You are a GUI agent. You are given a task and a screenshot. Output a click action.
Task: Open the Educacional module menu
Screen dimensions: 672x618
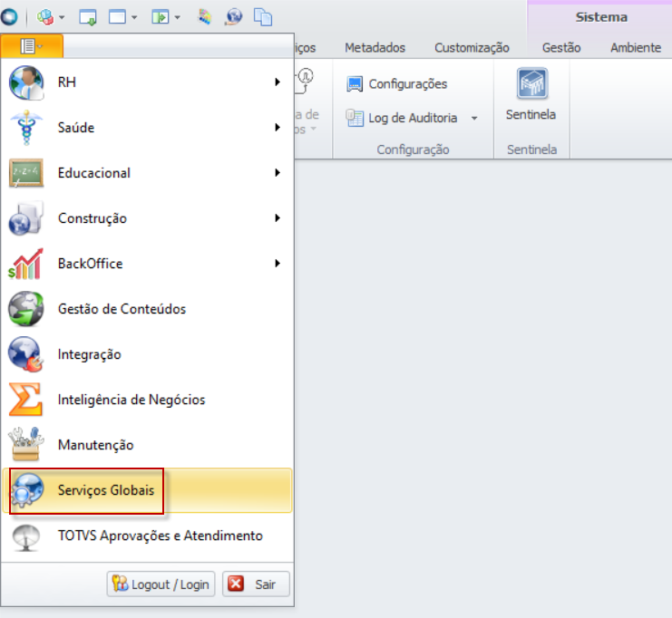147,173
